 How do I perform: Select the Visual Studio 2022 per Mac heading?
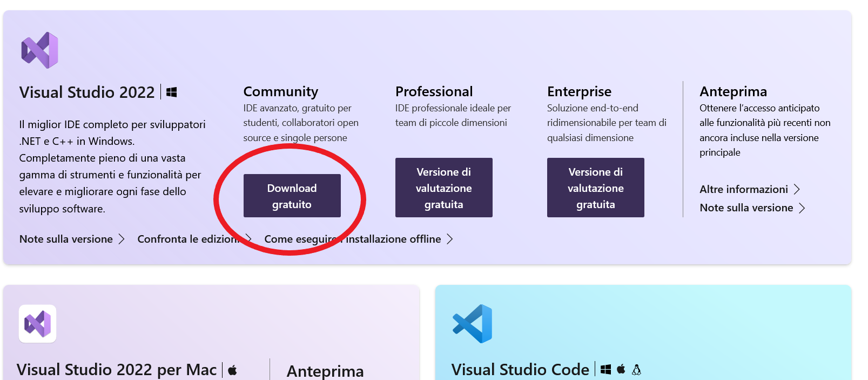tap(117, 370)
